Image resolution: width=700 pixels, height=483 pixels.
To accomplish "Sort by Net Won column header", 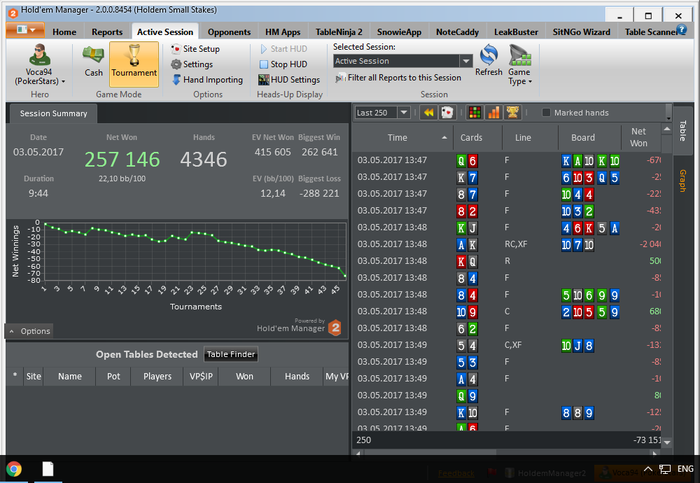I will pyautogui.click(x=641, y=137).
